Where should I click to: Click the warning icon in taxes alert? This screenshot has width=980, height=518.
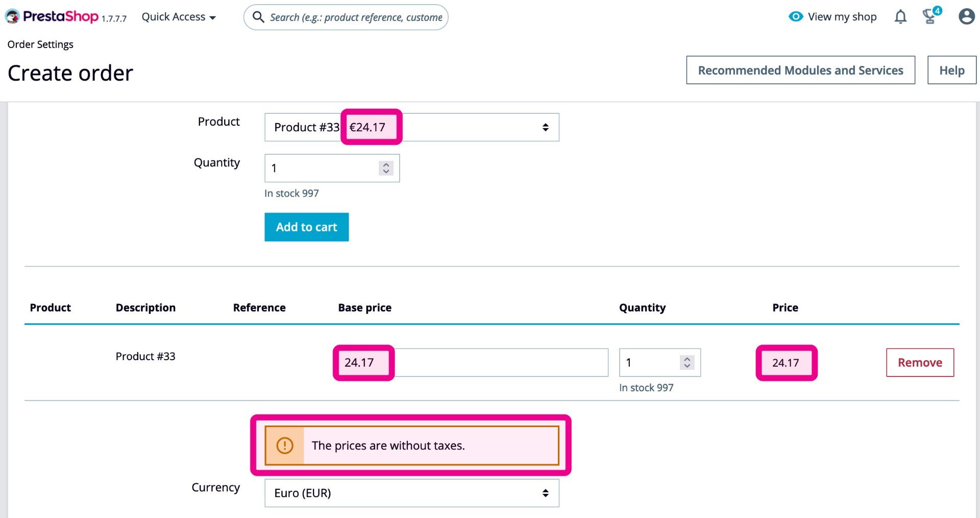[285, 445]
